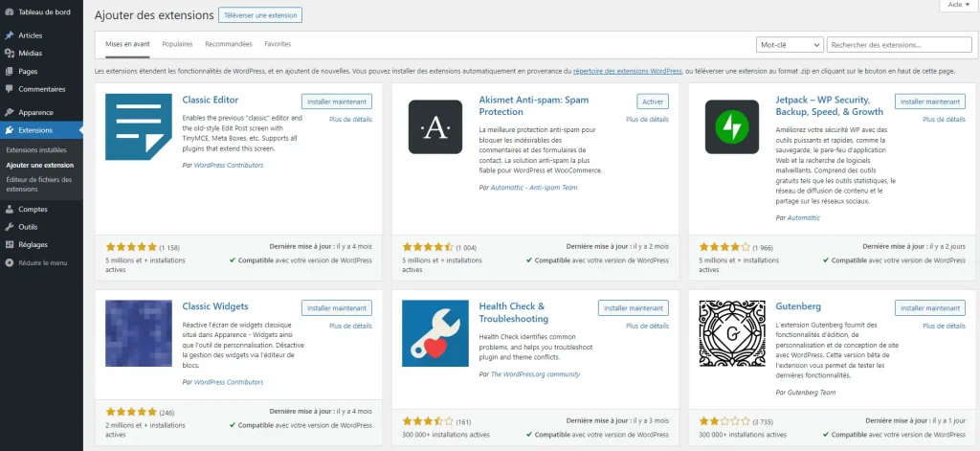Click the Gutenberg title link

(798, 306)
